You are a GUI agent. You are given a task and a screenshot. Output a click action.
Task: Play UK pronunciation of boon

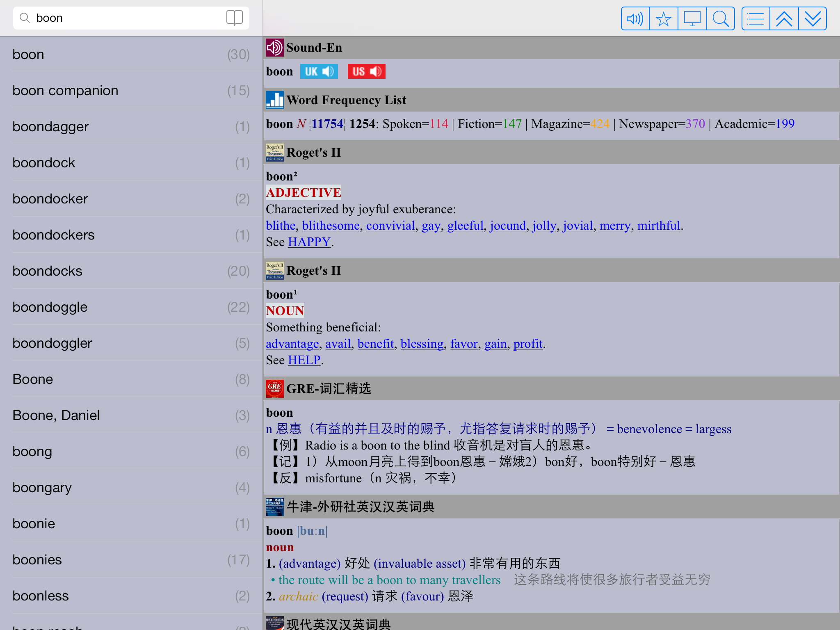click(x=319, y=71)
